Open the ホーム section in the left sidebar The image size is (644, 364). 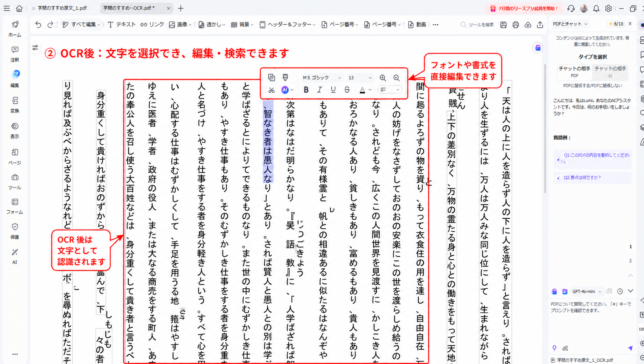coord(15,29)
